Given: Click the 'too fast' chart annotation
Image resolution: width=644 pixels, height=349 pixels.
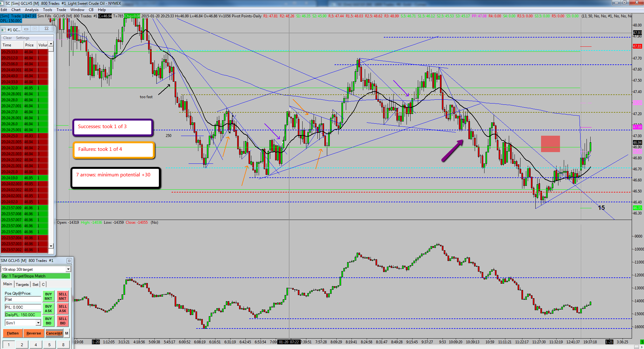Looking at the screenshot, I should click(146, 97).
